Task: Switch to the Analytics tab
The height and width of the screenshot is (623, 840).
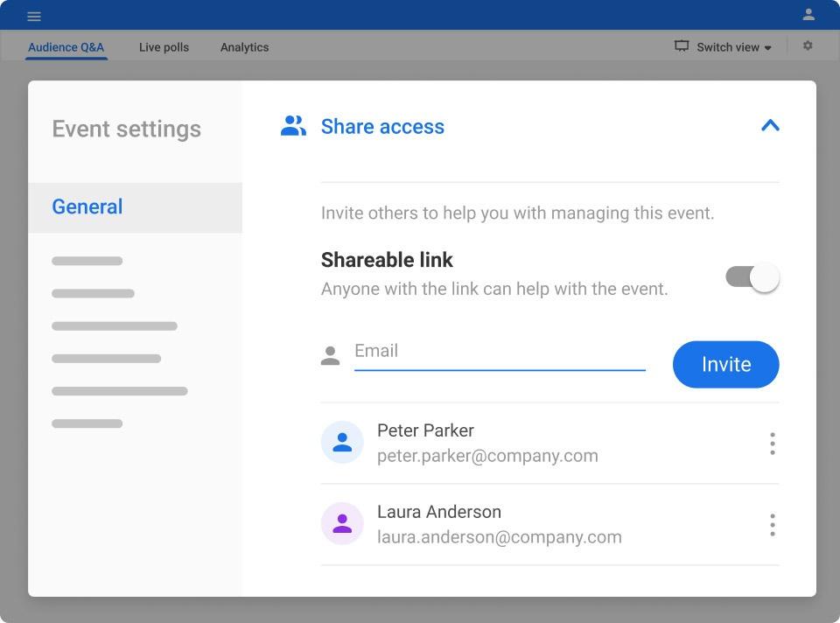Action: pyautogui.click(x=244, y=47)
